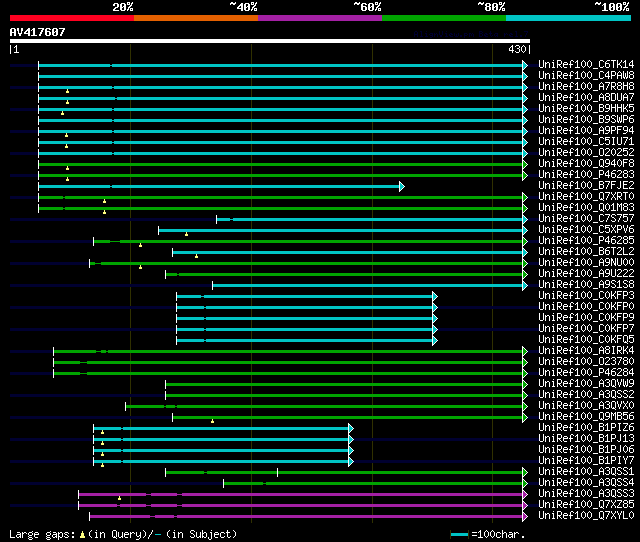
Task: Click the UniRef100_B9HHK5 label
Action: tap(586, 109)
